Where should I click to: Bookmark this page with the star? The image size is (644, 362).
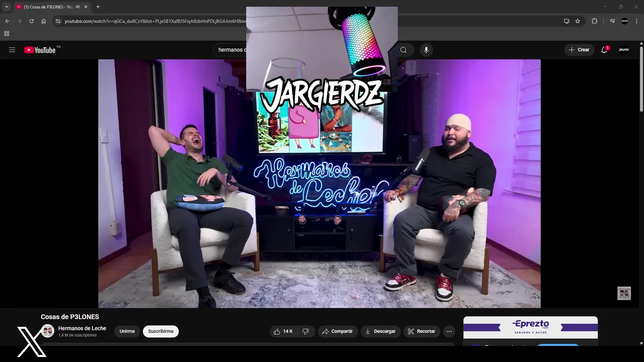[578, 21]
